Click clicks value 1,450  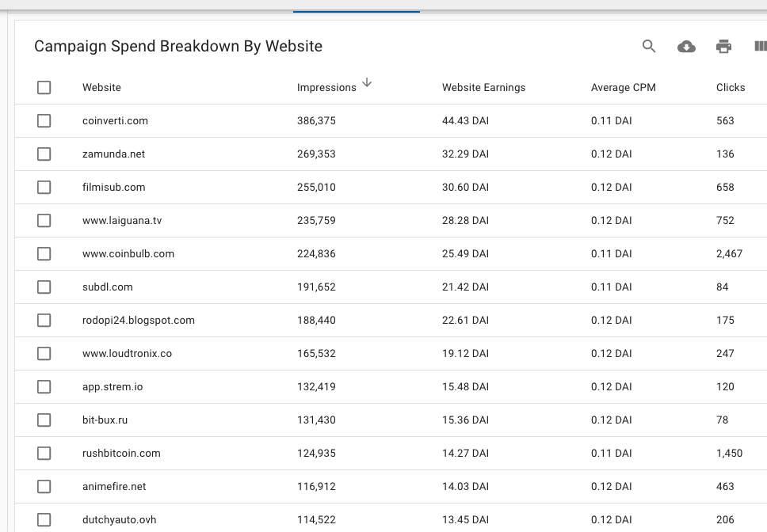coord(729,453)
